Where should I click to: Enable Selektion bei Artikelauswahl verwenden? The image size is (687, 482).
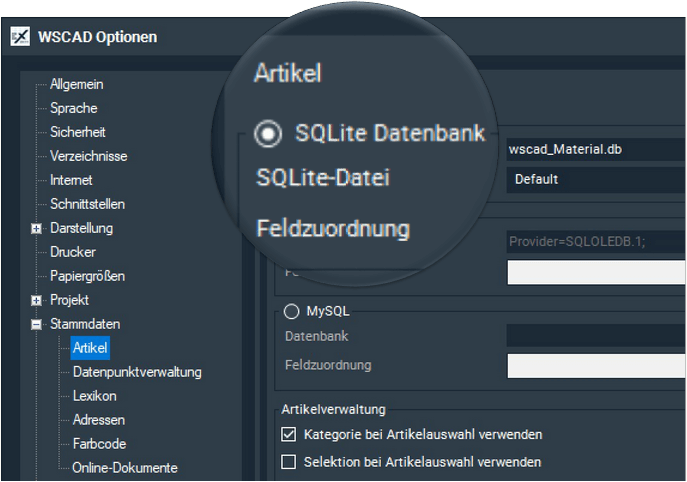click(x=289, y=462)
